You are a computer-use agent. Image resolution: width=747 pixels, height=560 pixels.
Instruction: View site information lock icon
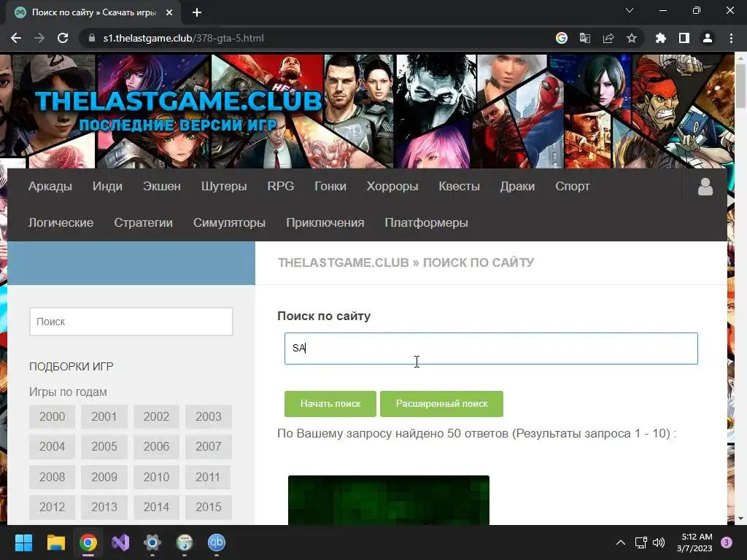tap(92, 38)
